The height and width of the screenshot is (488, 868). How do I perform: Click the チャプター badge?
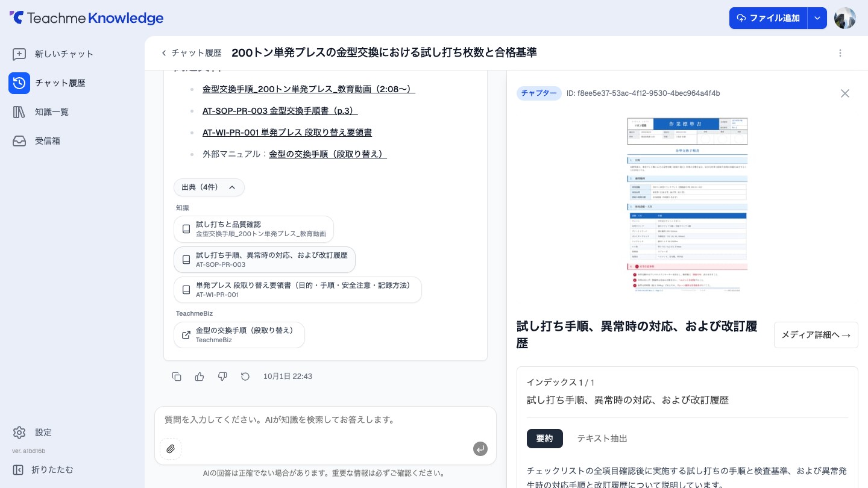click(x=539, y=93)
